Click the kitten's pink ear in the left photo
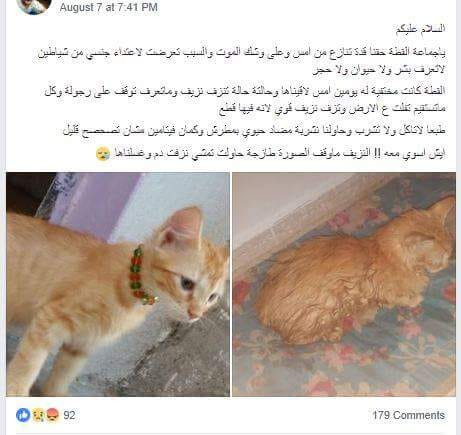 tap(182, 227)
